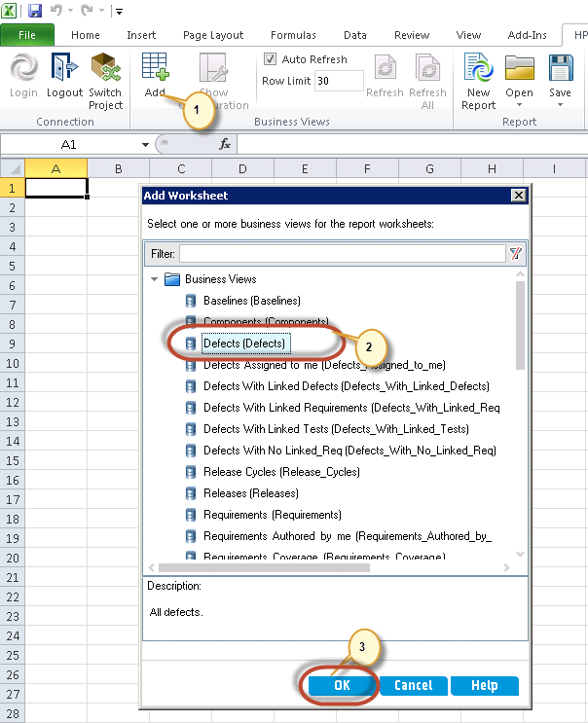Click the Help button in dialog
This screenshot has width=588, height=723.
tap(484, 685)
